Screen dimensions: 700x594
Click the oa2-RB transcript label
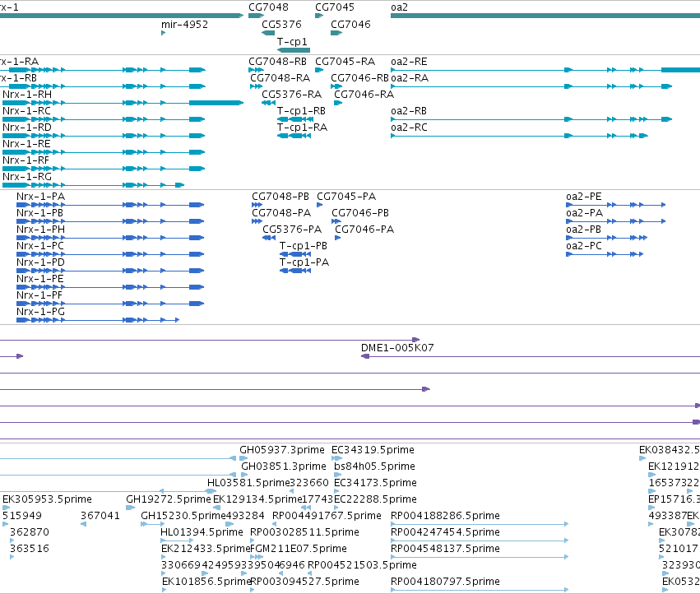point(409,111)
